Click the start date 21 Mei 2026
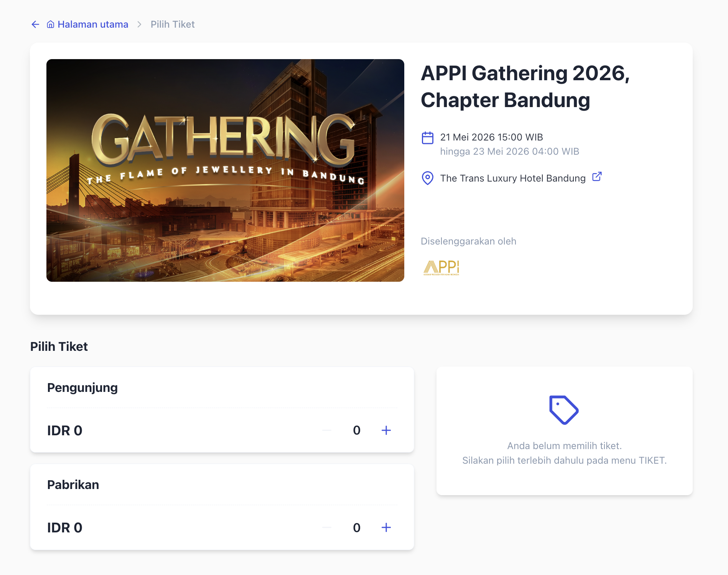 coord(492,137)
